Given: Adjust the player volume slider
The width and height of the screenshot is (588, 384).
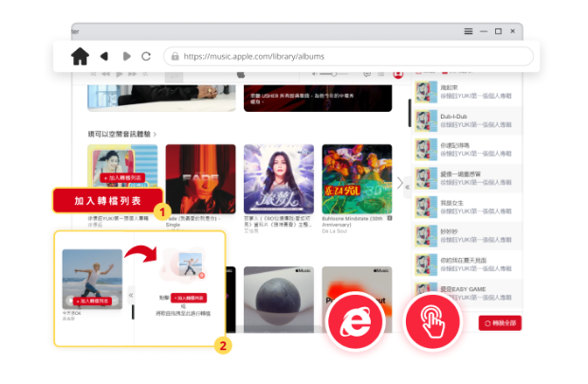Looking at the screenshot, I should coord(333,74).
